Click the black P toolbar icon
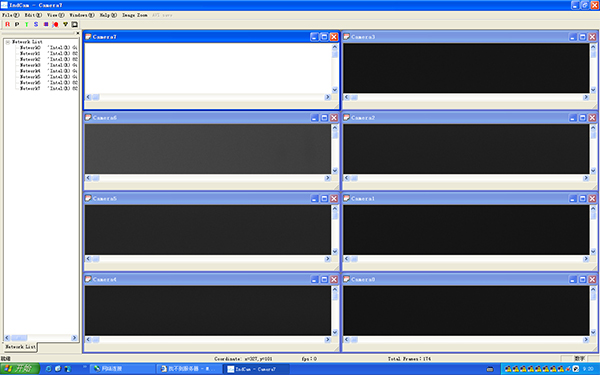Screen dimensions: 600x375 (x=17, y=24)
